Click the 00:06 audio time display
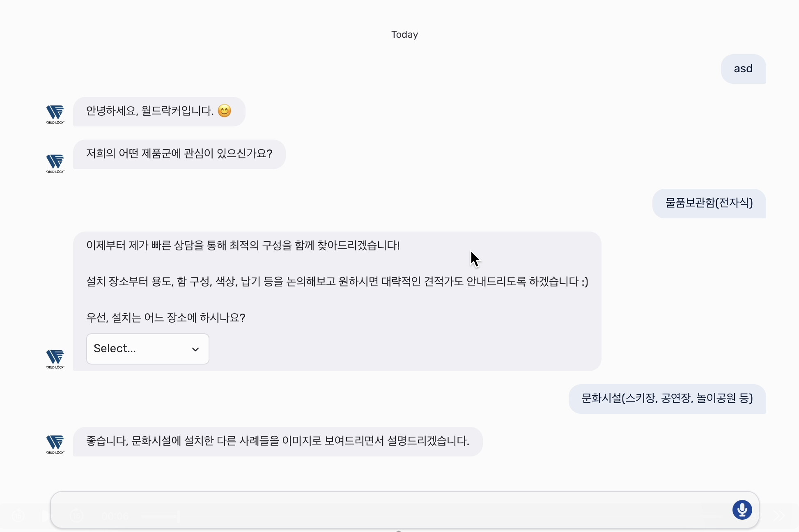 pyautogui.click(x=115, y=516)
